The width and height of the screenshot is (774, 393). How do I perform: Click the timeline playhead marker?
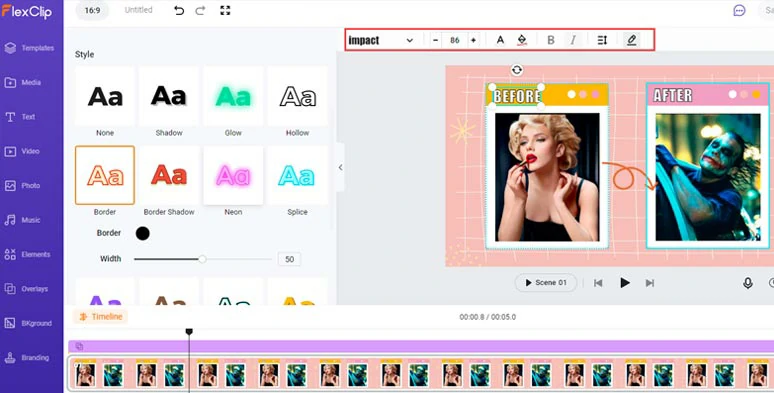pyautogui.click(x=189, y=331)
